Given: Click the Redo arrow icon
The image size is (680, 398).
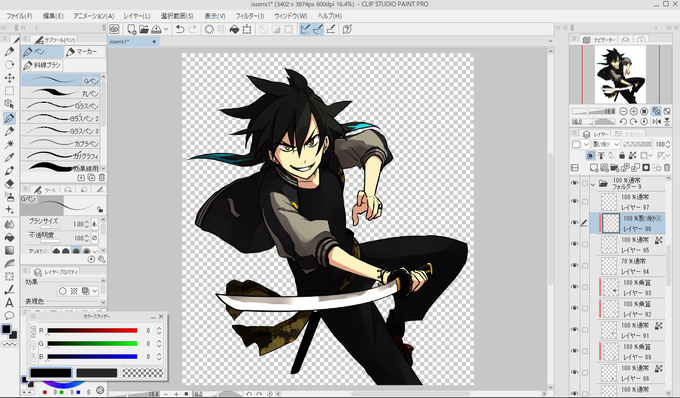Looking at the screenshot, I should (193, 29).
